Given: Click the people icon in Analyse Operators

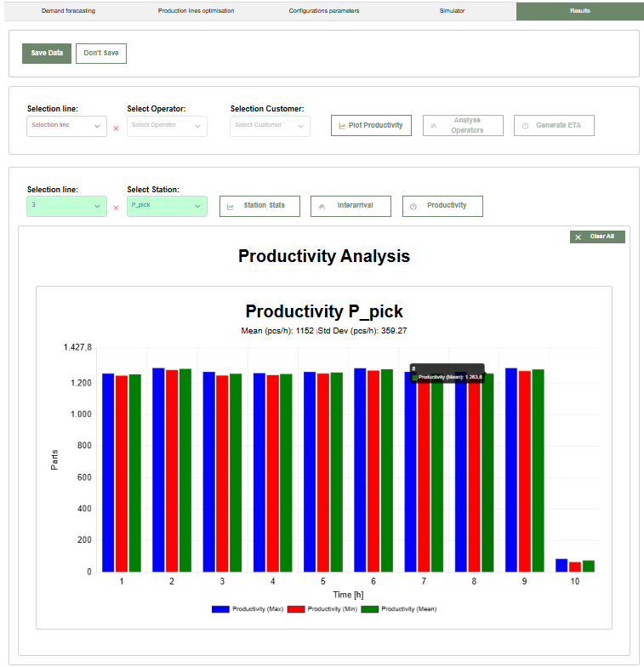Looking at the screenshot, I should click(x=434, y=126).
